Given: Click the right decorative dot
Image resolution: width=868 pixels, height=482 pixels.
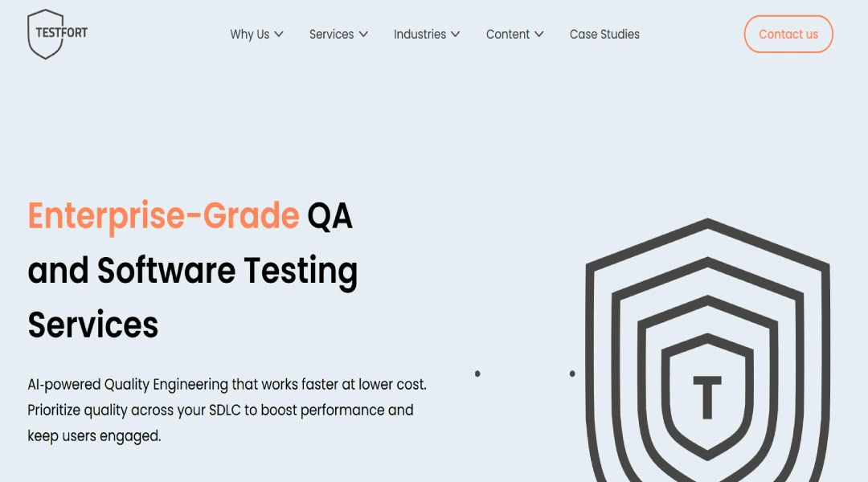Looking at the screenshot, I should click(x=573, y=373).
